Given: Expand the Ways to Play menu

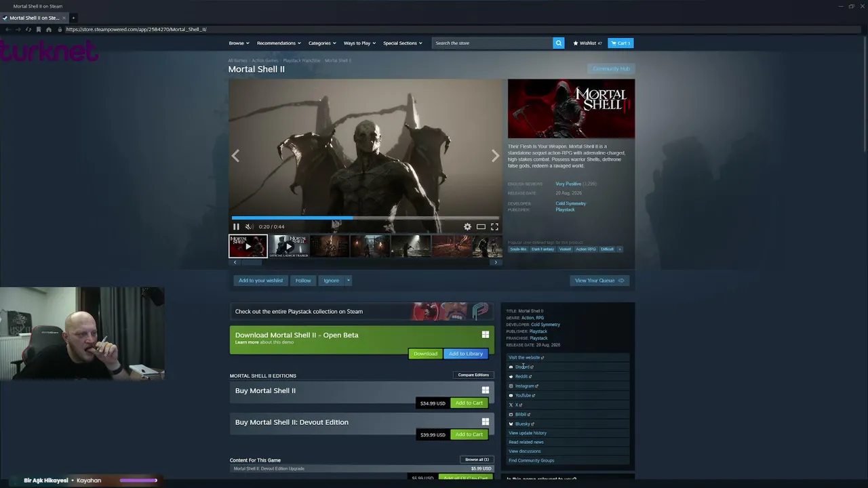Looking at the screenshot, I should click(x=359, y=43).
